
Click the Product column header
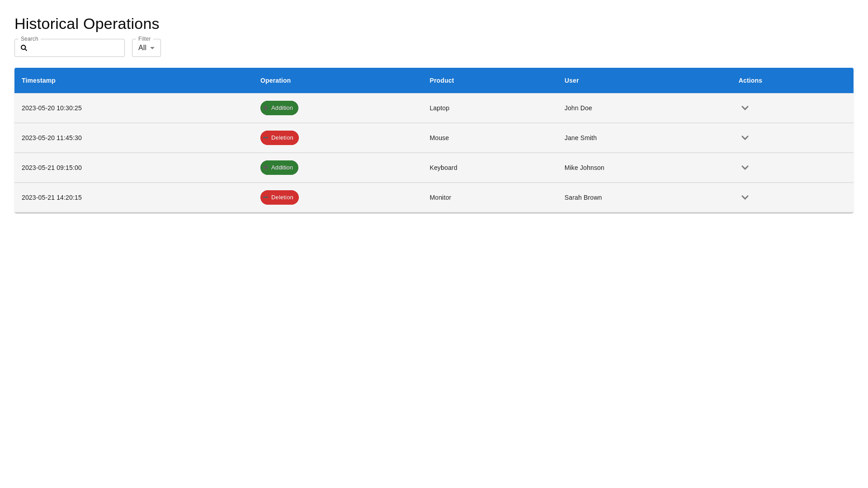point(441,80)
